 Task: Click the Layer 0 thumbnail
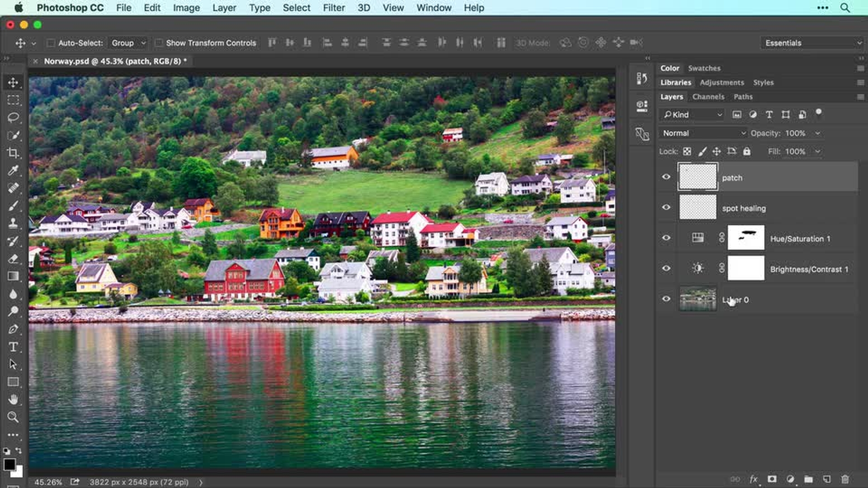pyautogui.click(x=698, y=299)
